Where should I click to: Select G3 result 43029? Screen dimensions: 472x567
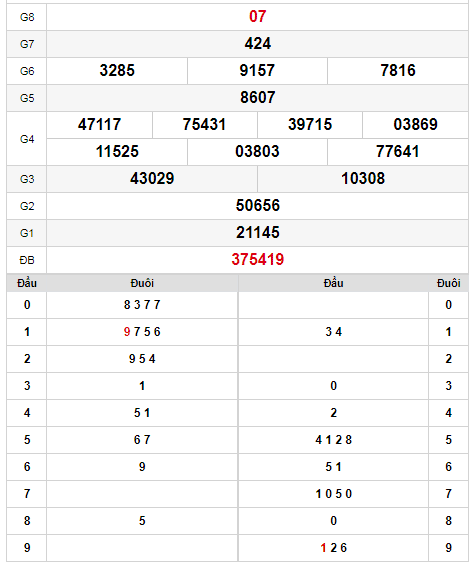tap(152, 179)
